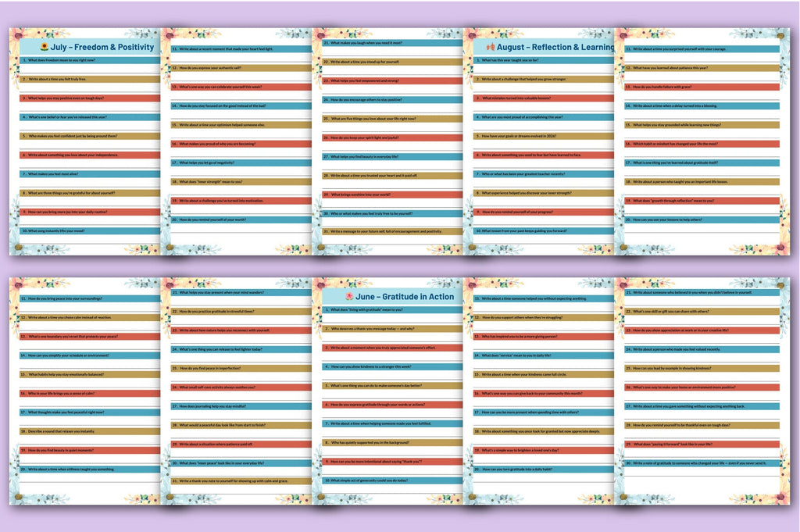Click prompt "How do you find peace in imperfection?"
Viewport: 800px width, 532px height.
241,368
